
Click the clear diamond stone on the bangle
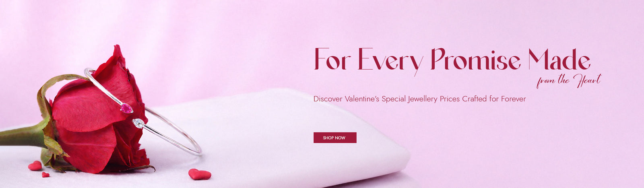point(138,123)
